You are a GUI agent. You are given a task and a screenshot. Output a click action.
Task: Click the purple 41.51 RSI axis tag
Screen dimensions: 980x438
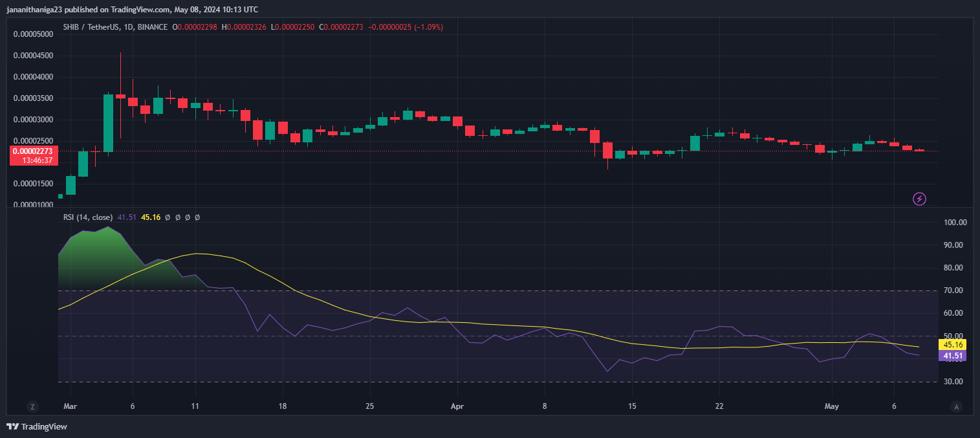[952, 356]
